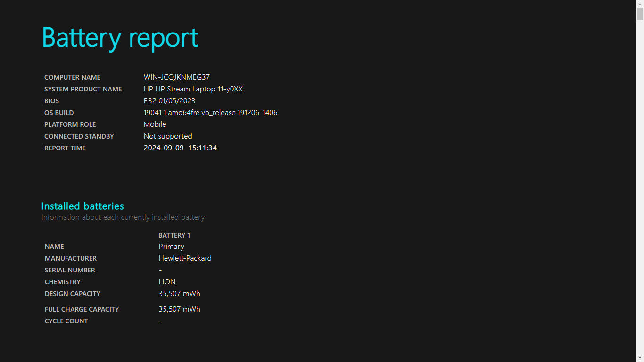Select the COMPUTER NAME label
This screenshot has height=362, width=644.
(x=72, y=77)
